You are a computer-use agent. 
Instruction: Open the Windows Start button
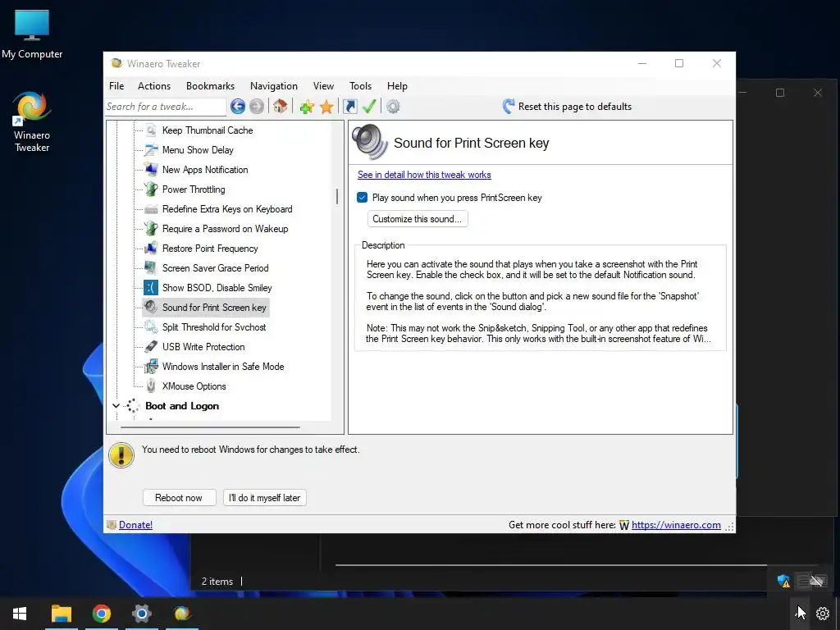pyautogui.click(x=20, y=614)
